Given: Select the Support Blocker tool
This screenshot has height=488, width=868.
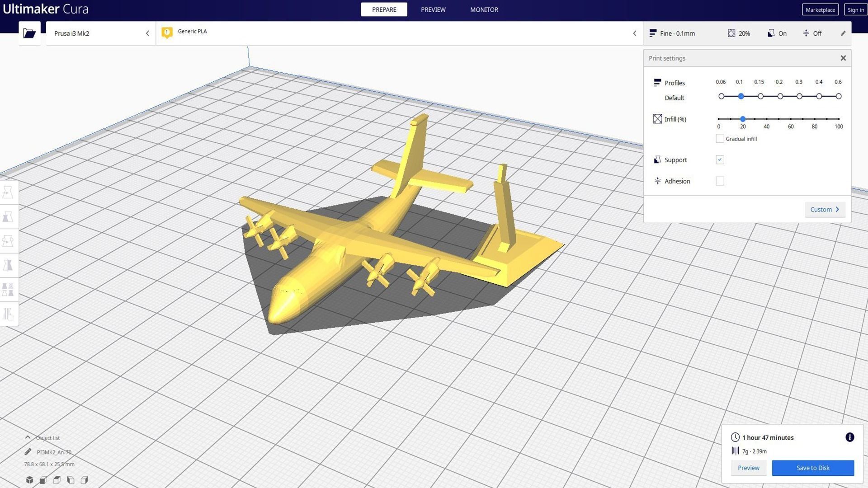Looking at the screenshot, I should [x=8, y=314].
